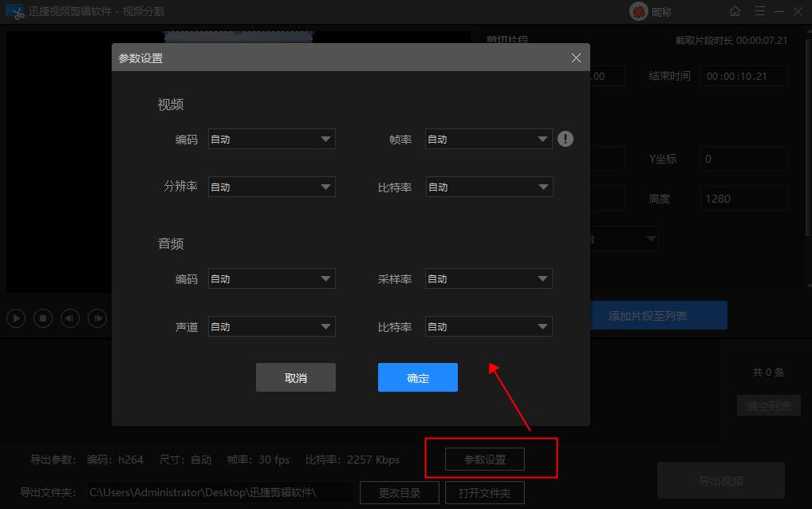Click the 昵称 user account avatar

pyautogui.click(x=638, y=11)
